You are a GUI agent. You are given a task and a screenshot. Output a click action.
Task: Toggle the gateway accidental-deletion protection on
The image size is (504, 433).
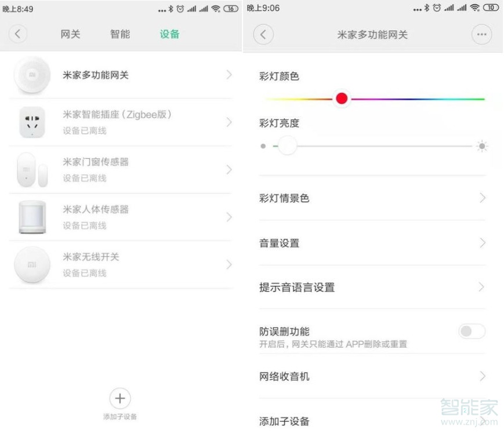coord(472,331)
